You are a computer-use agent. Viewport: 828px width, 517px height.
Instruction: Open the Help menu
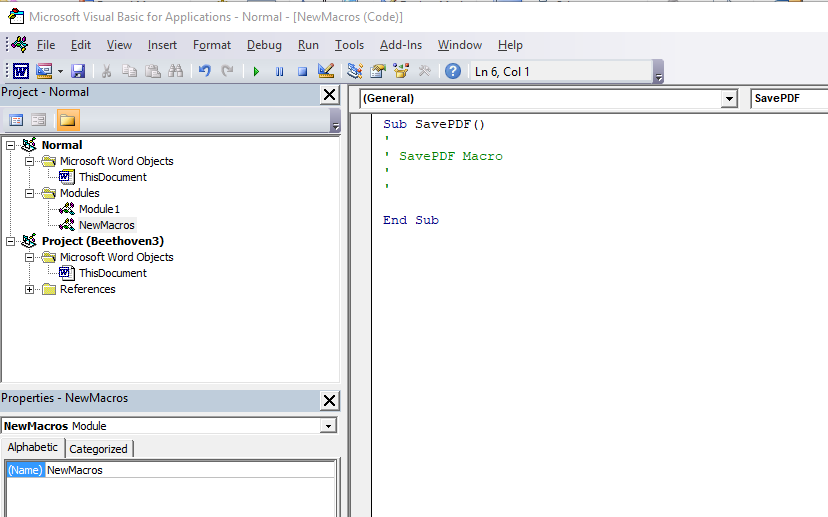coord(510,45)
